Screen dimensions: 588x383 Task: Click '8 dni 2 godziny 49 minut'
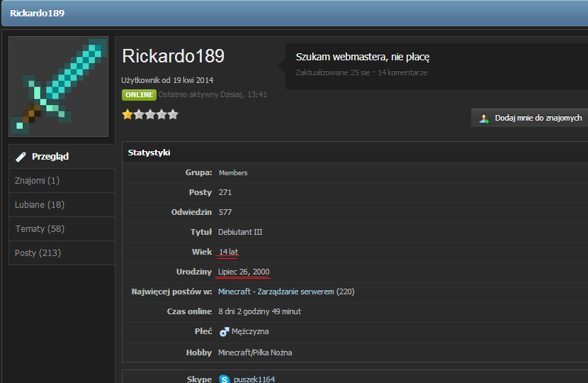coord(259,311)
